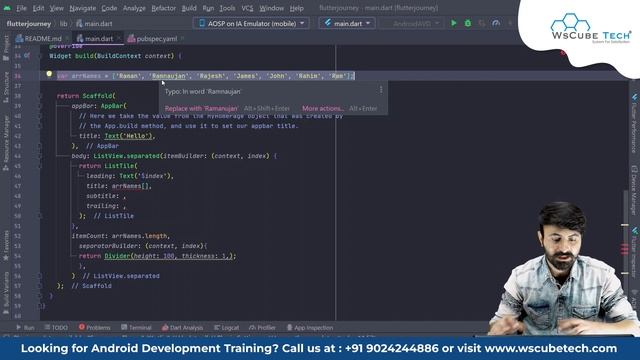640x360 pixels.
Task: Click the Profile app icon in toolbar
Action: [496, 23]
